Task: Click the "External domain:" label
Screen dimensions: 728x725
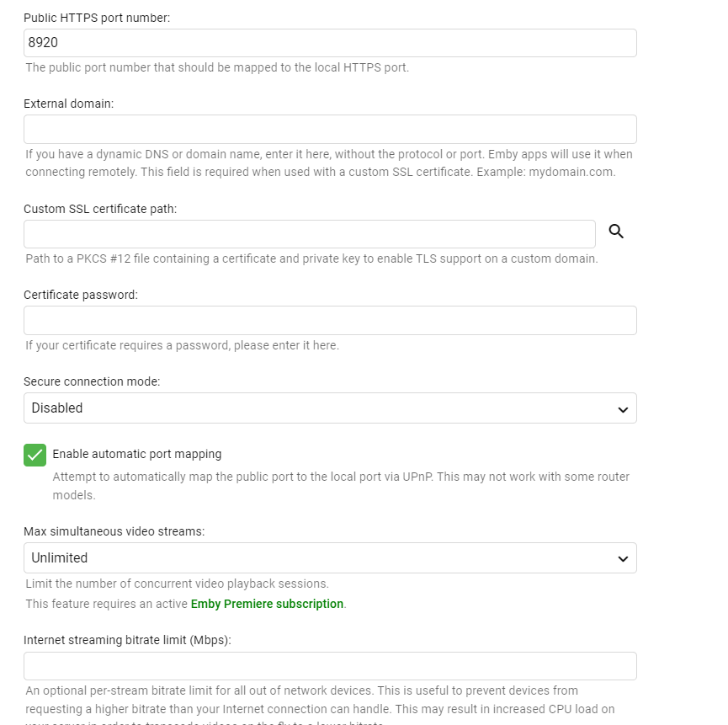Action: pyautogui.click(x=68, y=104)
